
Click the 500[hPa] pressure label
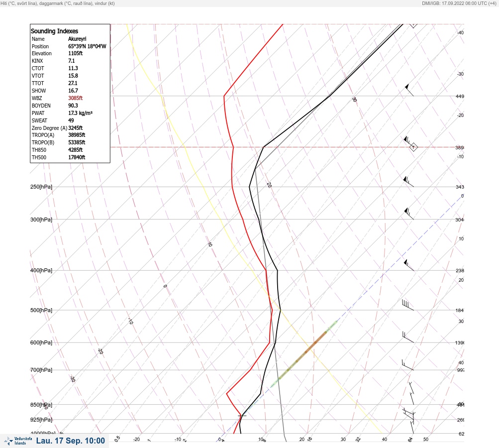[41, 310]
